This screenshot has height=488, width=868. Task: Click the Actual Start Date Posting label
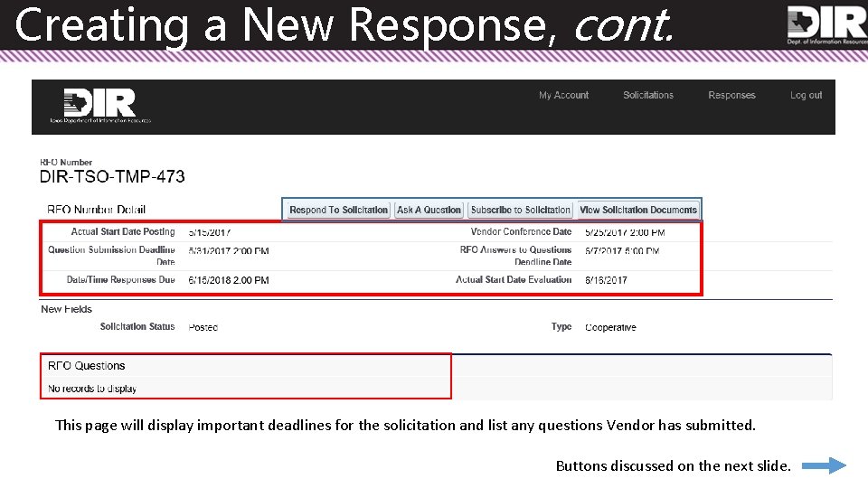123,232
